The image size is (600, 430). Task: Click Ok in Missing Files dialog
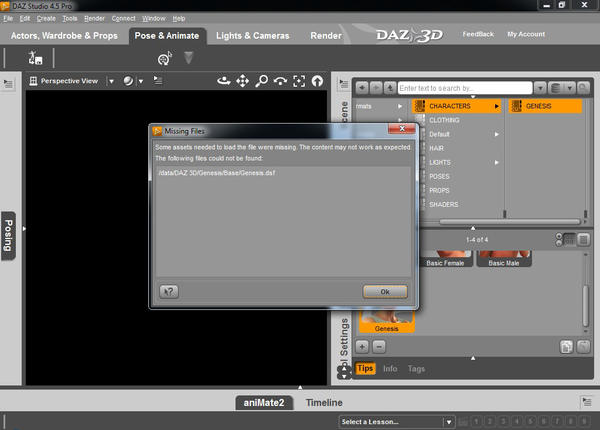point(385,292)
